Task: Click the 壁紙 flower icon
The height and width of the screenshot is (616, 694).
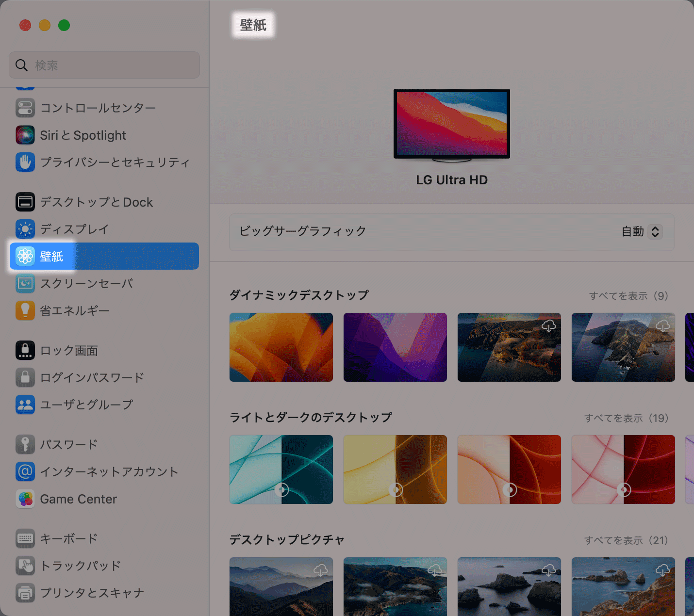Action: click(x=25, y=256)
